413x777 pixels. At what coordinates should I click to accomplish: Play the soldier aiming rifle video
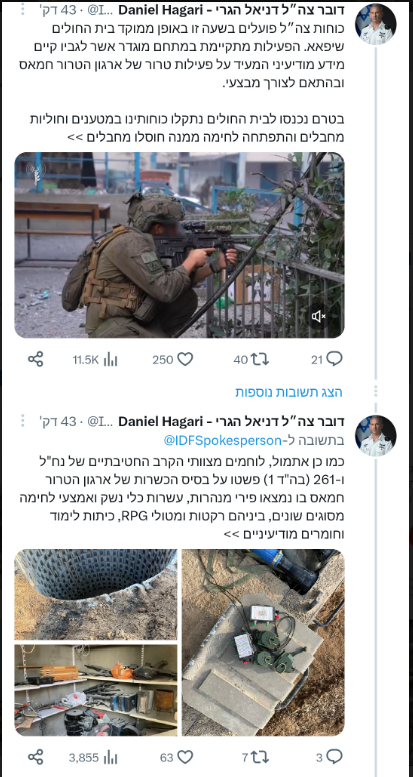[x=179, y=245]
